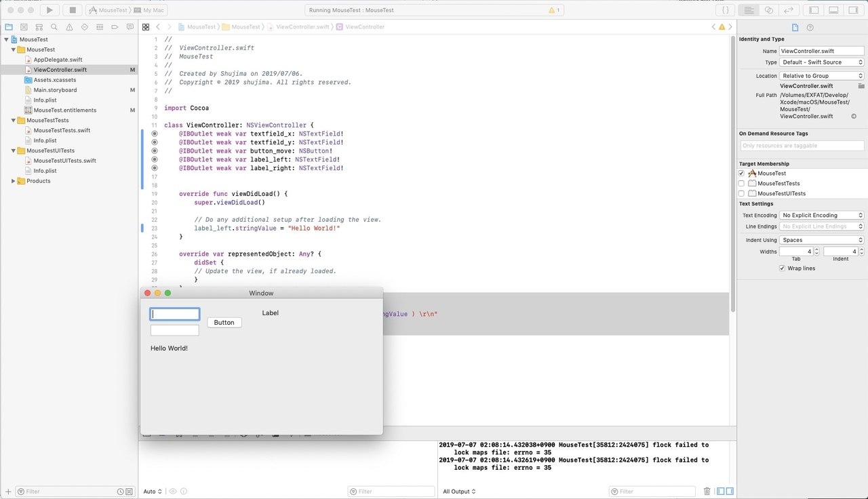Viewport: 868px width, 499px height.
Task: Choose the My Mac run destination
Action: tap(149, 10)
